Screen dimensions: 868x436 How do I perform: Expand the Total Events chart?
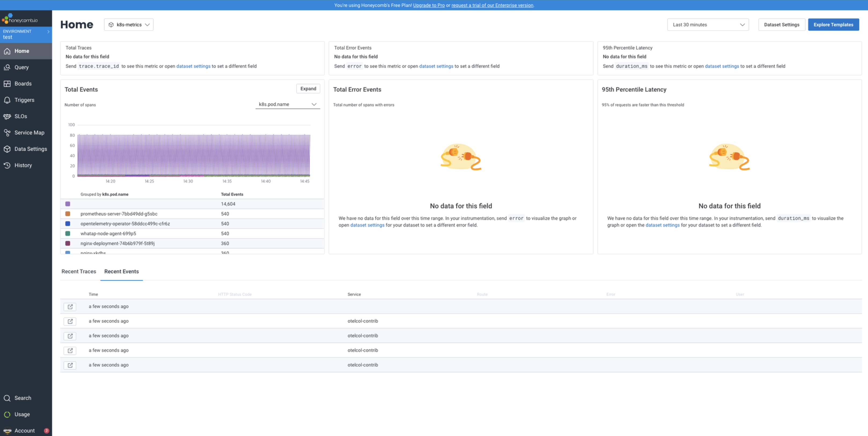pos(308,88)
